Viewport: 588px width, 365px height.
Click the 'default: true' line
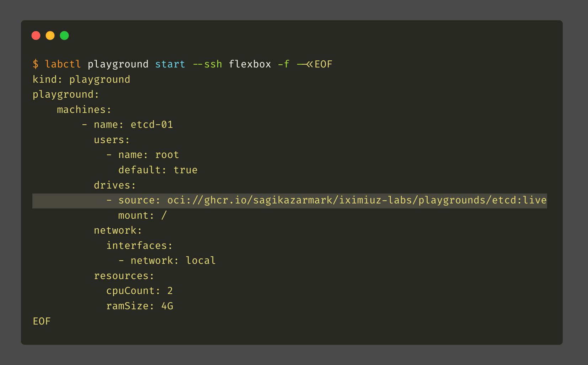click(158, 170)
